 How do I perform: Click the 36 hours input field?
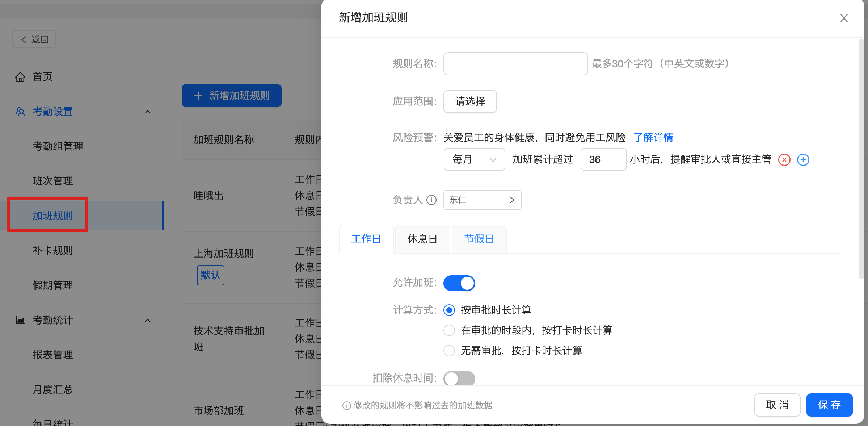pos(603,159)
